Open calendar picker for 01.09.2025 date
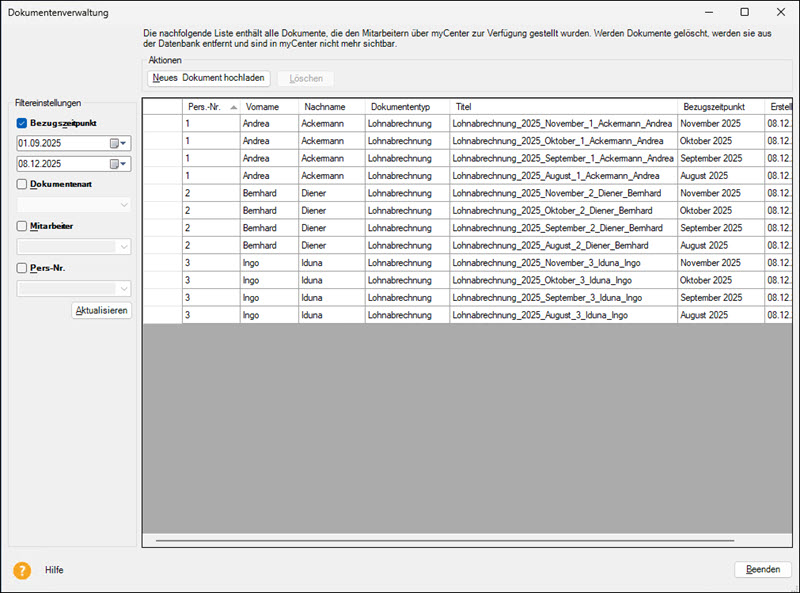 118,143
